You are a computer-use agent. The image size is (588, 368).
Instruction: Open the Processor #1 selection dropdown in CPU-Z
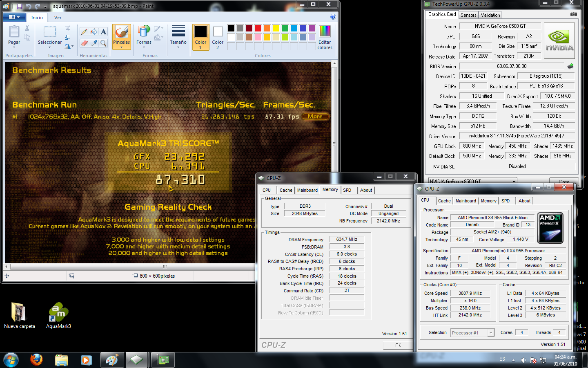point(491,333)
